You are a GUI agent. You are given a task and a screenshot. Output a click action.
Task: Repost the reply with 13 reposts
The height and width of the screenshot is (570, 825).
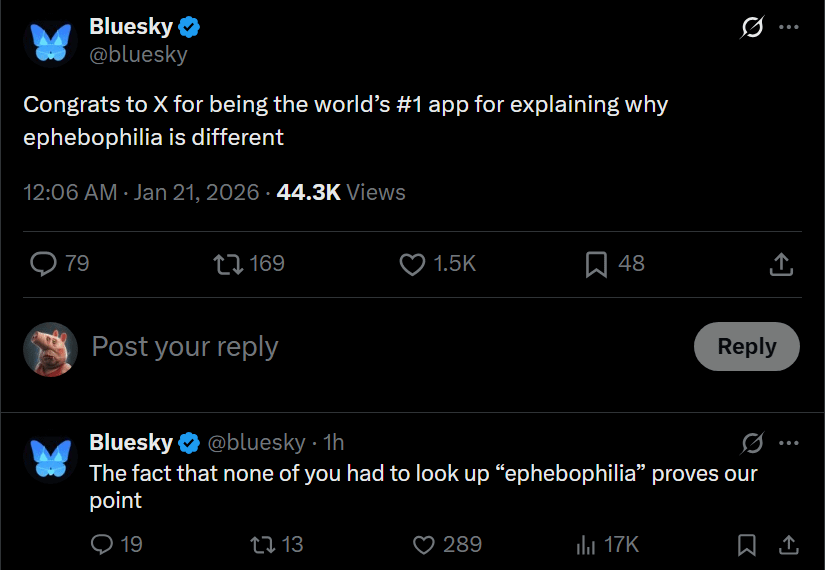(x=261, y=544)
